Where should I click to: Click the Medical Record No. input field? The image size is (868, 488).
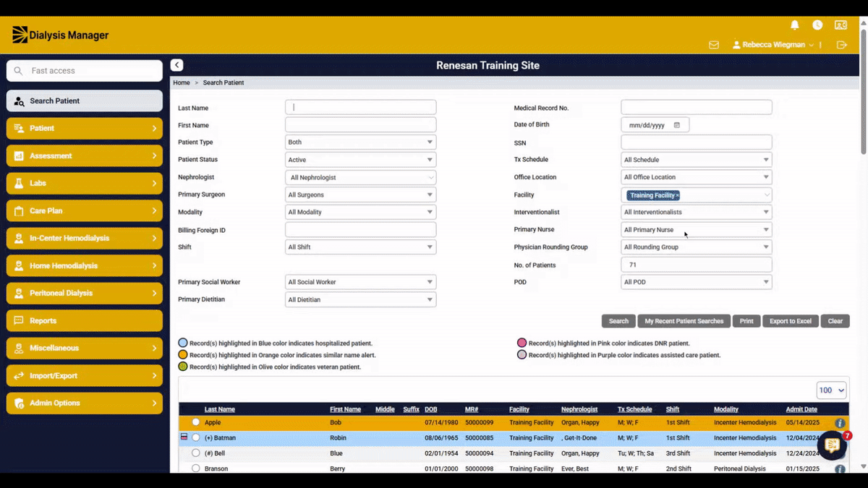696,108
